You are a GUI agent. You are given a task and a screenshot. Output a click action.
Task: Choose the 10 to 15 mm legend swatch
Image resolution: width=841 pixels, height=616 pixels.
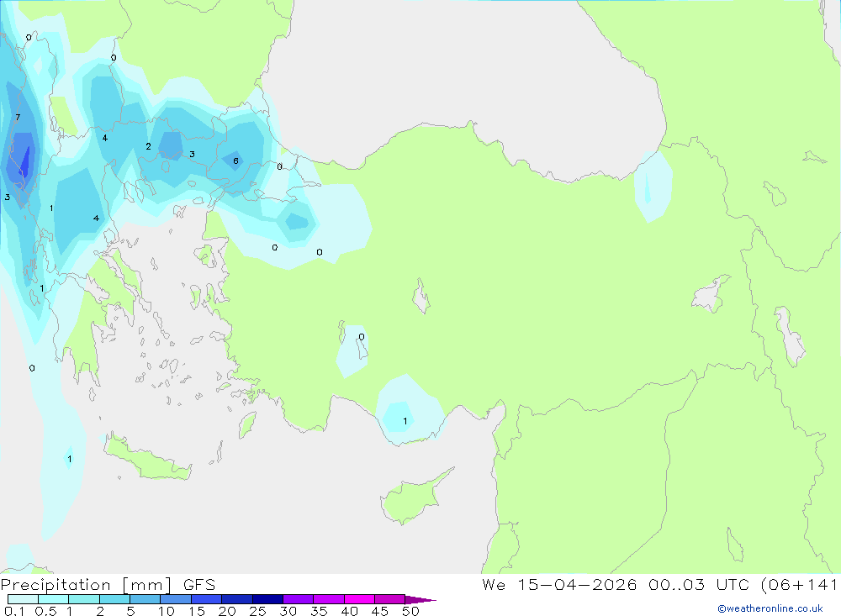tap(176, 599)
